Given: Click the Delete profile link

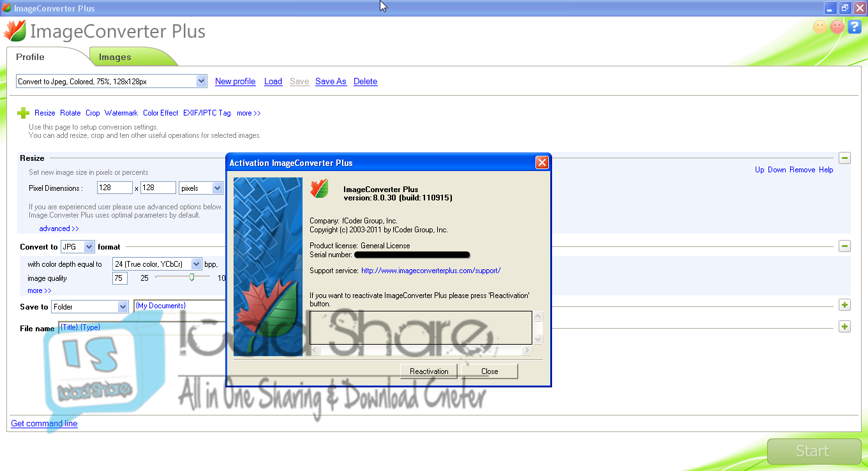Looking at the screenshot, I should 366,81.
